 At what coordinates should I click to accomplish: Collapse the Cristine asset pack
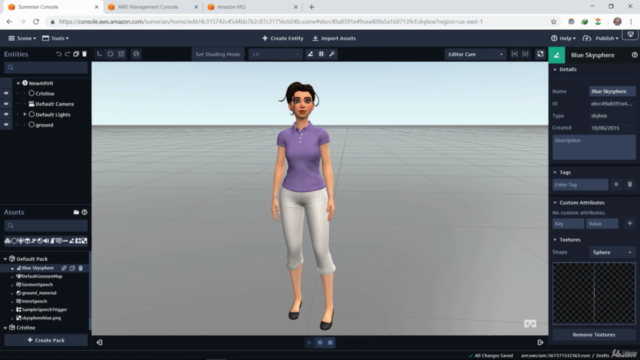point(5,328)
